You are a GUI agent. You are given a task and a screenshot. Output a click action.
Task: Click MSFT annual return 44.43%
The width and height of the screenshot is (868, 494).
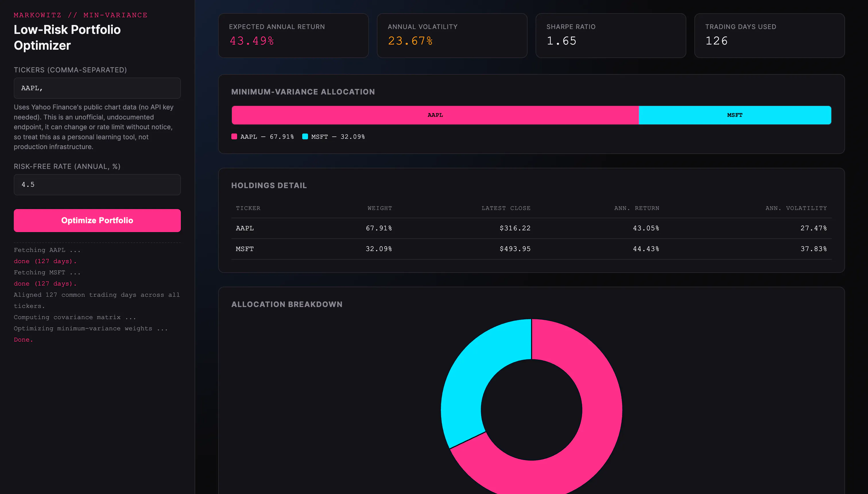click(646, 249)
